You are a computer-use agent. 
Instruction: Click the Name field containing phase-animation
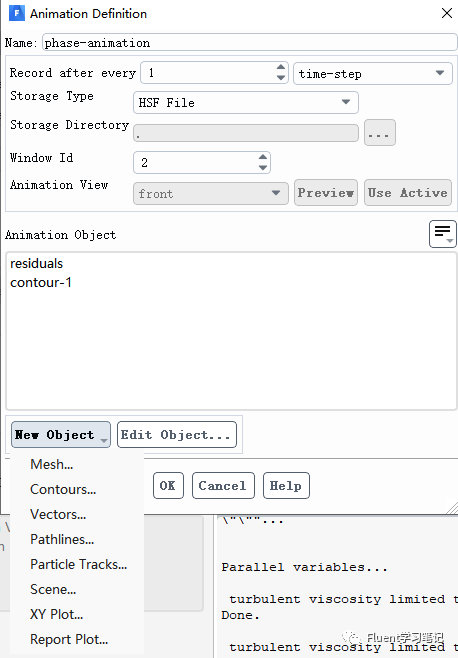coord(249,43)
